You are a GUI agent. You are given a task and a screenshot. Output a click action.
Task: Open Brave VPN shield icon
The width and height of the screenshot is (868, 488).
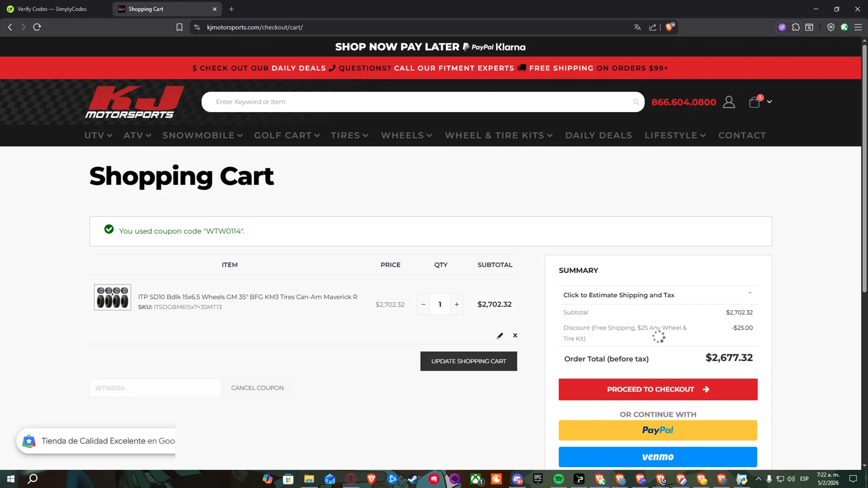[830, 27]
